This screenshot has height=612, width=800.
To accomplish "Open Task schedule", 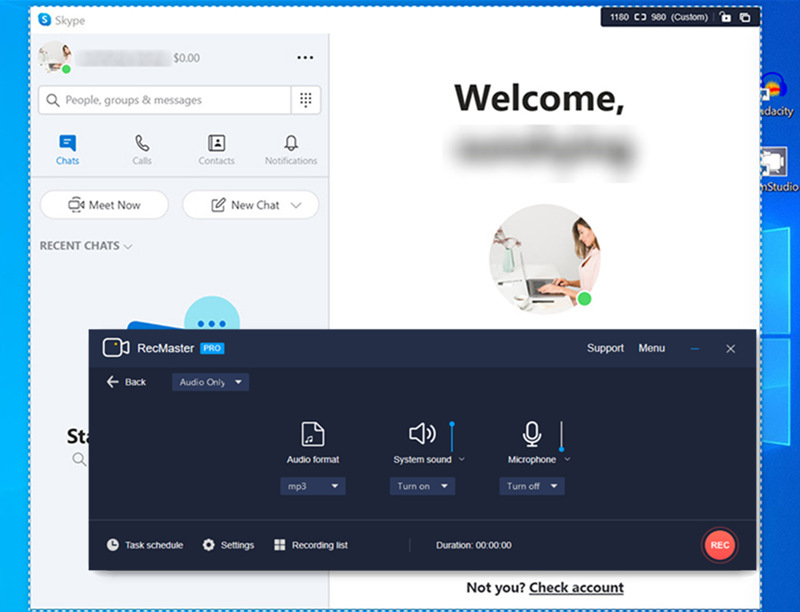I will (x=145, y=545).
